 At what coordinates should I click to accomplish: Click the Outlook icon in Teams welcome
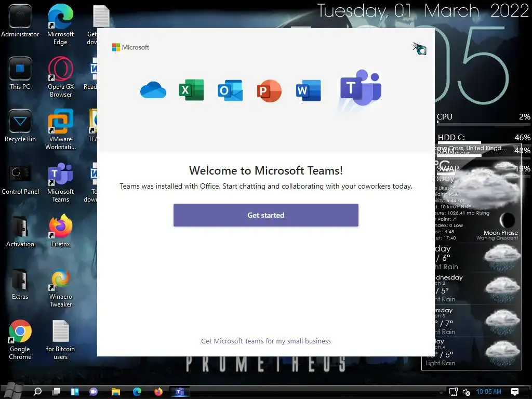(x=230, y=90)
